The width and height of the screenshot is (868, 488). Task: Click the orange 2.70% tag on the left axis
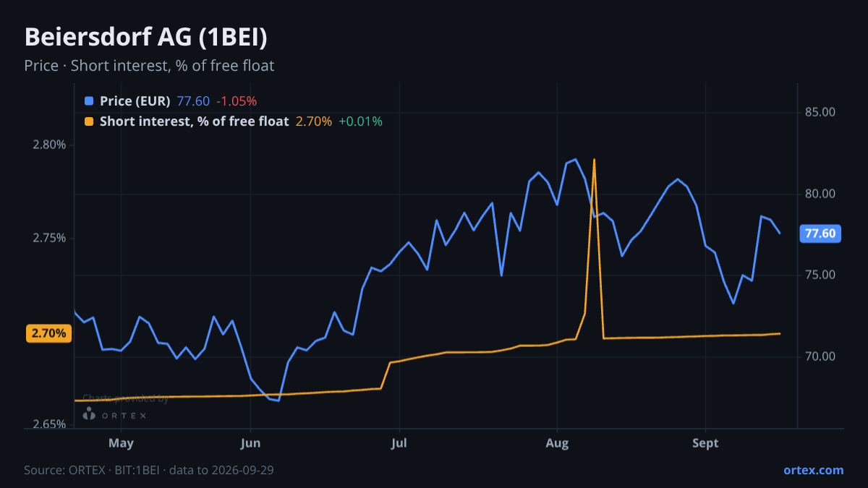(x=49, y=333)
